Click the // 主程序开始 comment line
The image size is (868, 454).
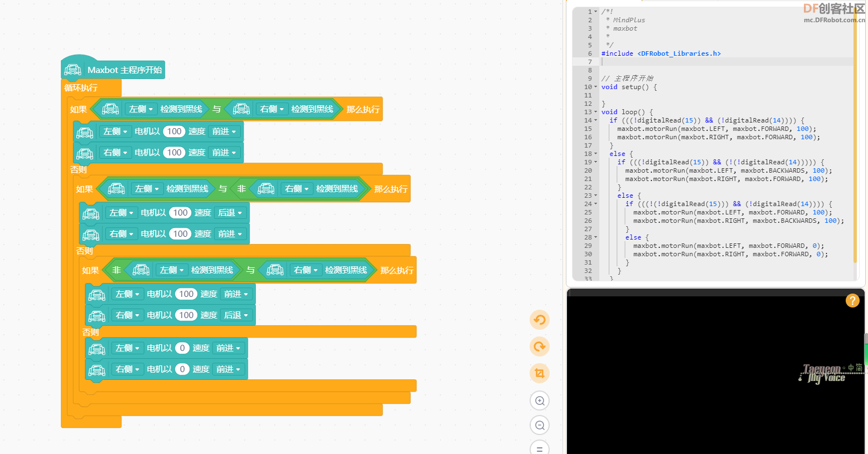coord(627,79)
